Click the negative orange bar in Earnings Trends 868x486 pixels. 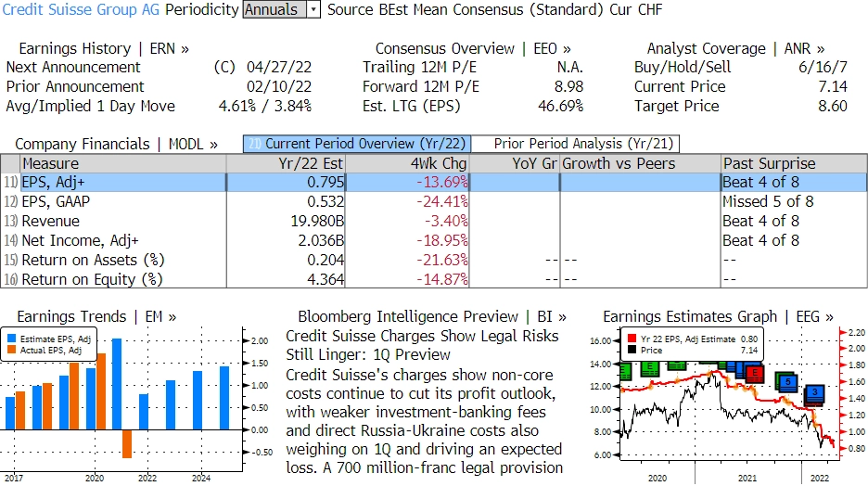127,444
